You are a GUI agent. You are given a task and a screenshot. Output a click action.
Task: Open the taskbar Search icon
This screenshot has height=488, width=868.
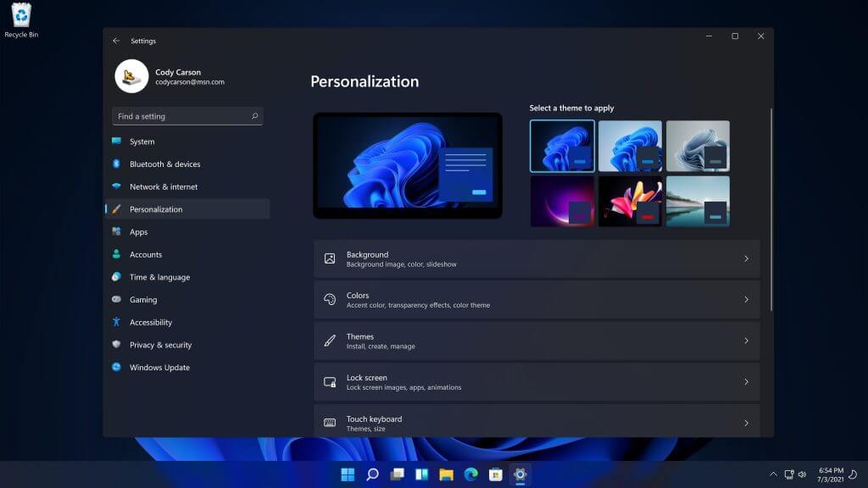click(x=373, y=474)
